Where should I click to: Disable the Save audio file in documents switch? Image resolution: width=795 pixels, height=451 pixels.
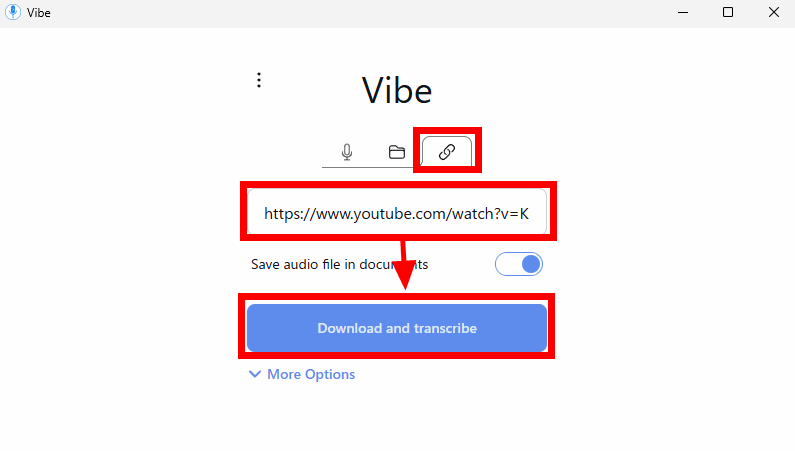click(519, 264)
